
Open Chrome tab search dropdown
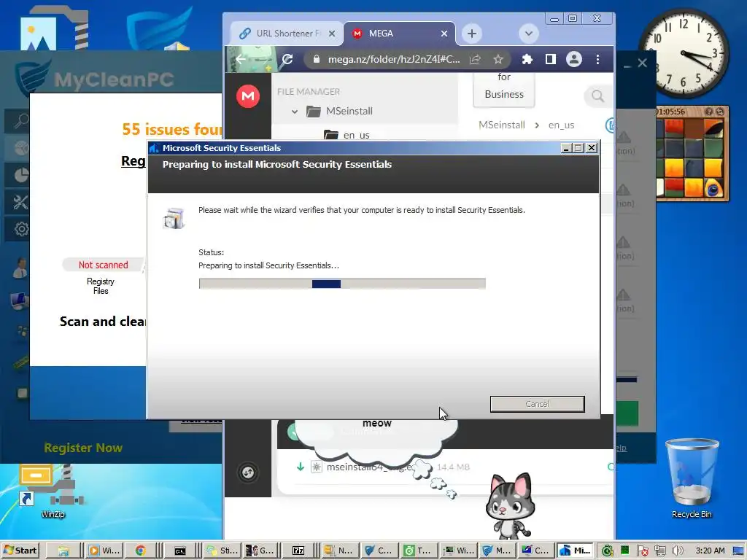tap(528, 34)
